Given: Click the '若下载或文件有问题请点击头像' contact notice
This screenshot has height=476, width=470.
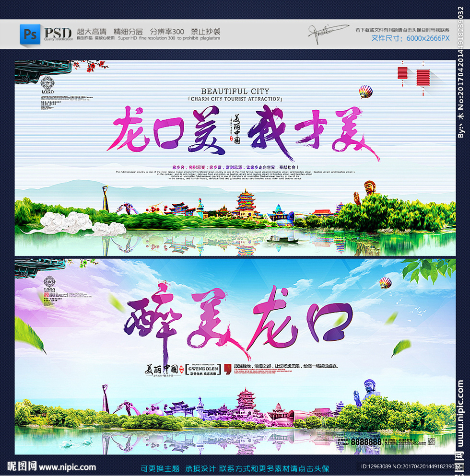Looking at the screenshot, I should coord(402,30).
